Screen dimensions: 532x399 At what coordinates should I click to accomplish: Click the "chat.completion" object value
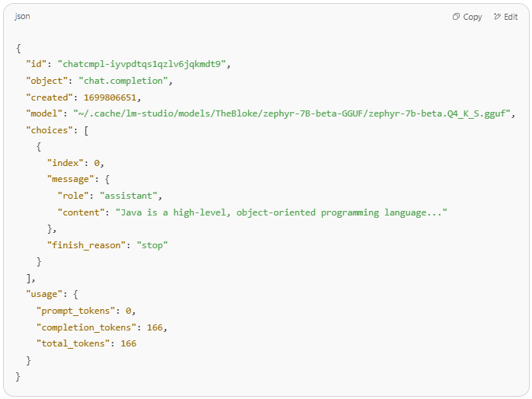[123, 81]
